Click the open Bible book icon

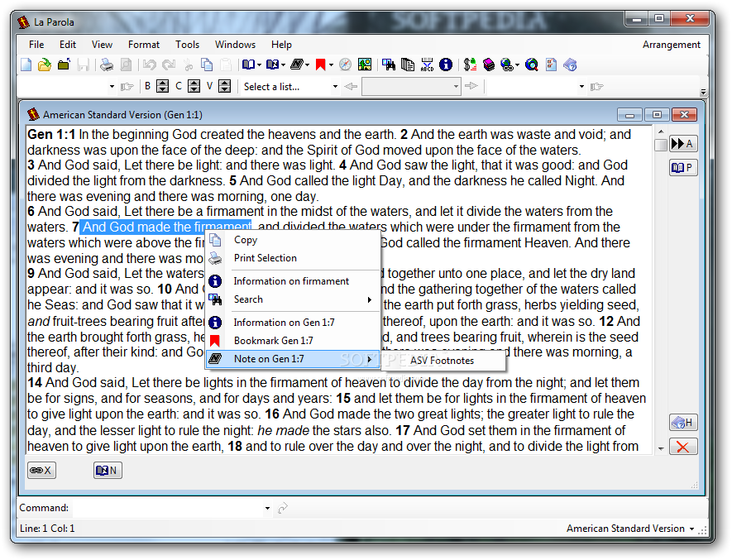point(248,65)
